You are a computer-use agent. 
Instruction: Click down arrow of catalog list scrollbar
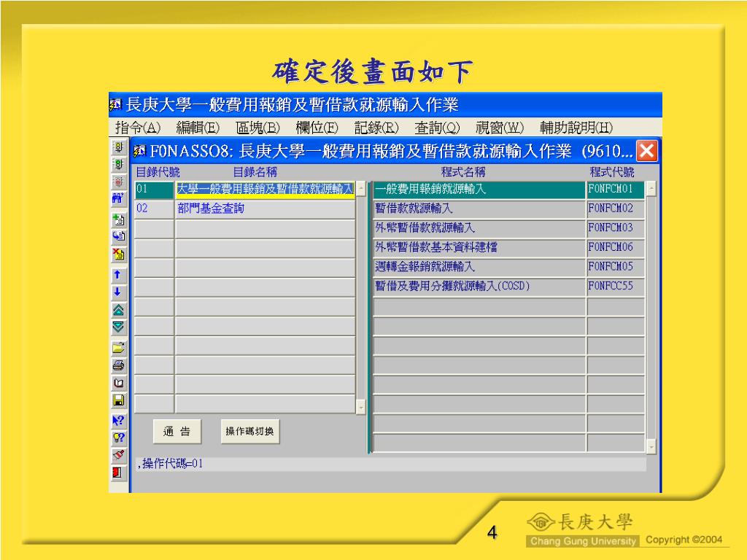click(x=360, y=407)
